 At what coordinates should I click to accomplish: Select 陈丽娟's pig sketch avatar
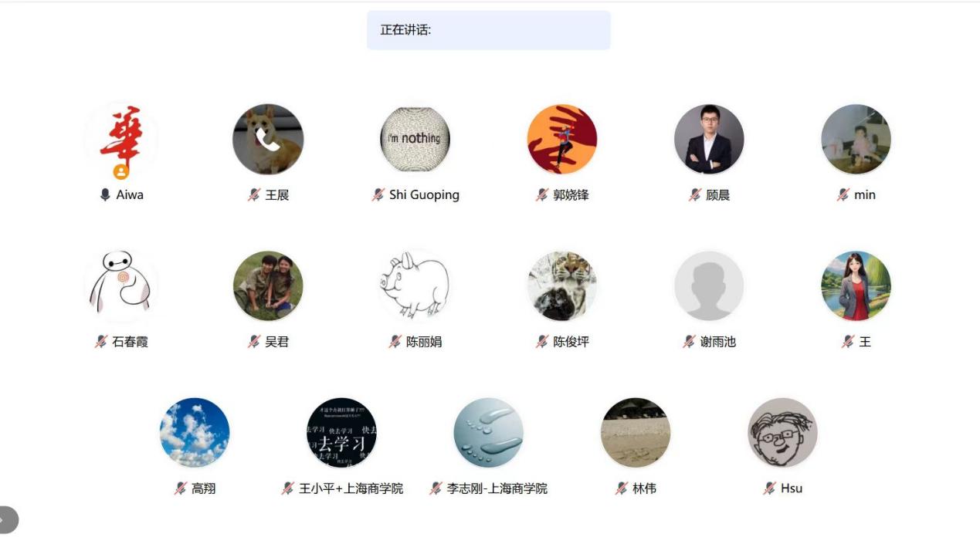tap(415, 286)
